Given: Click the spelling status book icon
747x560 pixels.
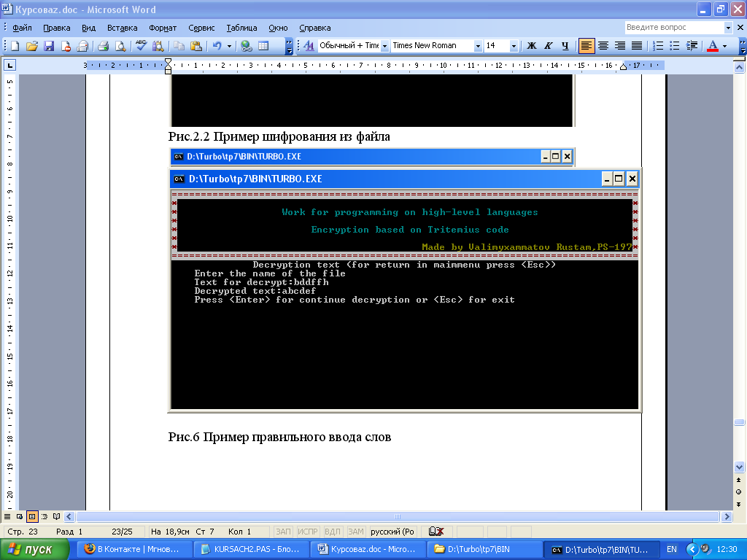Looking at the screenshot, I should [436, 532].
